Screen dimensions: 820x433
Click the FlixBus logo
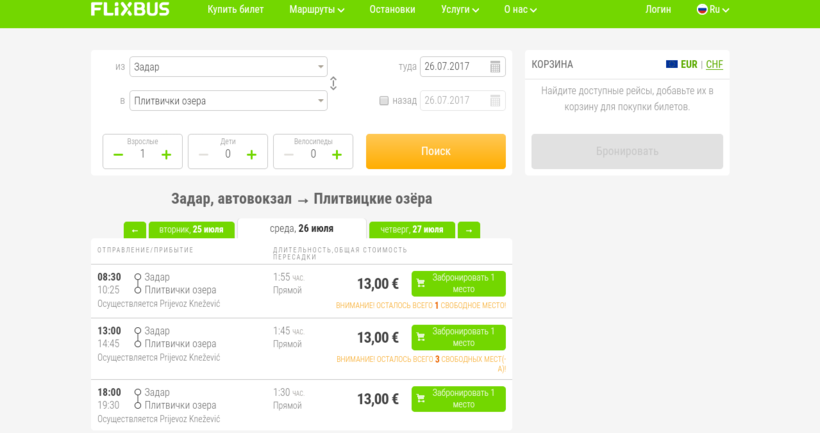[130, 10]
